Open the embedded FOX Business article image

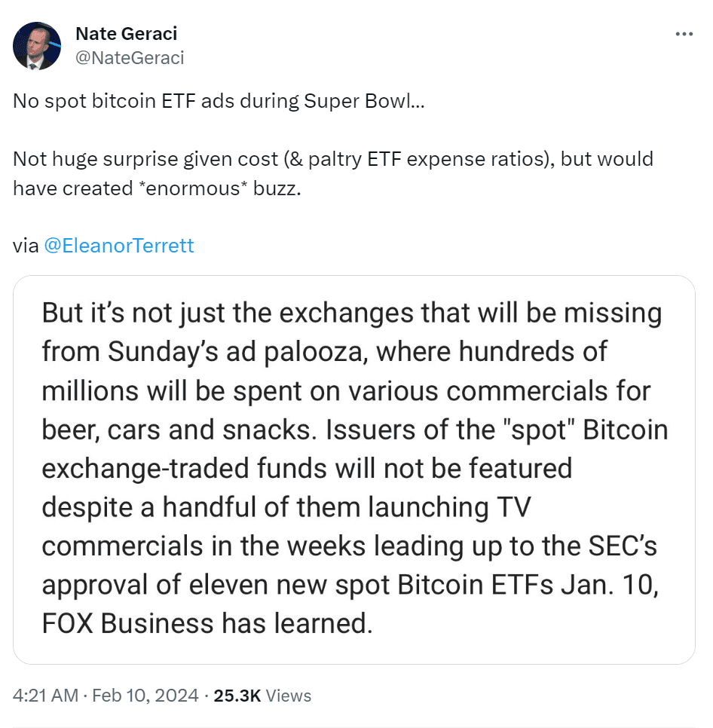click(x=354, y=469)
